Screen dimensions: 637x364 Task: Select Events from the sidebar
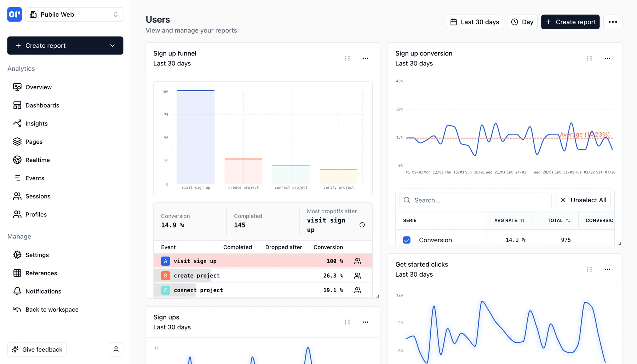point(35,178)
